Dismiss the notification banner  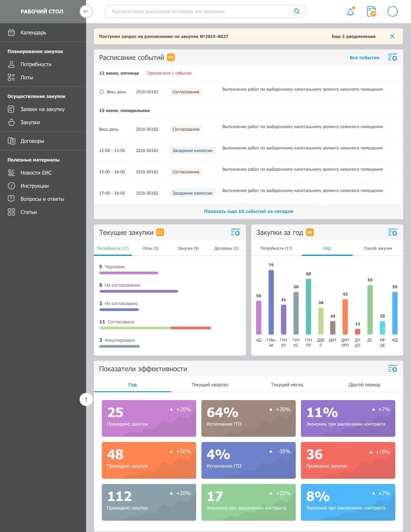392,37
